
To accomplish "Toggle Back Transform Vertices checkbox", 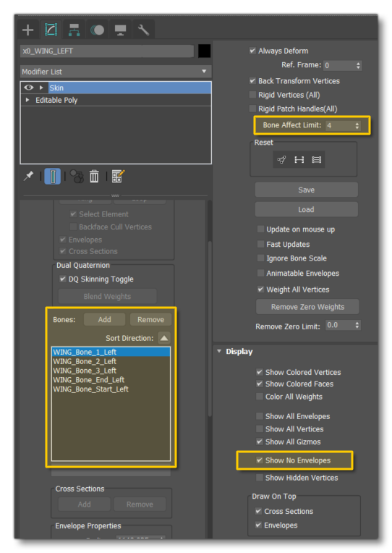I will point(252,81).
